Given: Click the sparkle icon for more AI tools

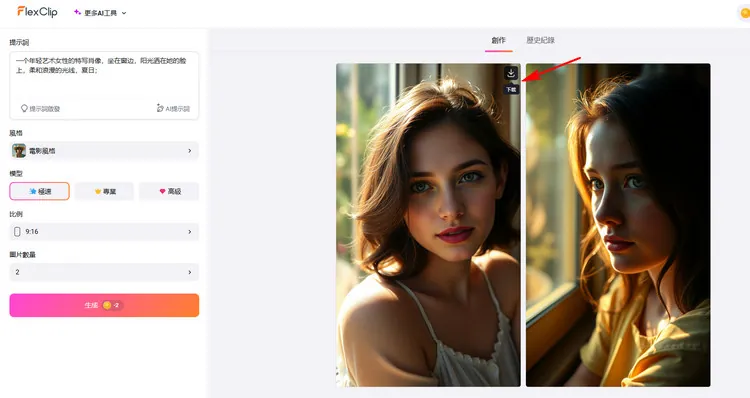Looking at the screenshot, I should [x=77, y=12].
